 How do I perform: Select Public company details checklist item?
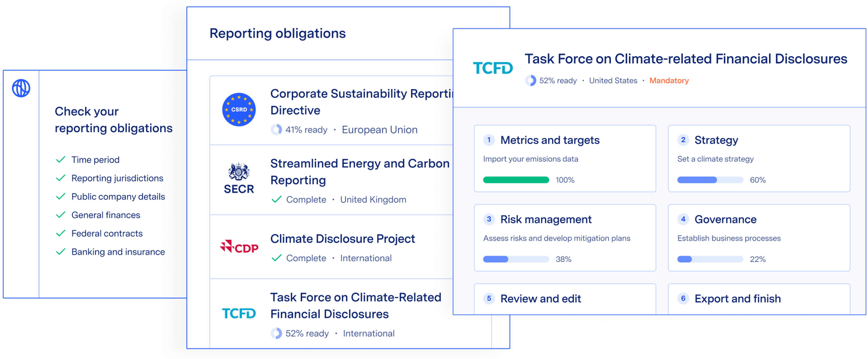click(x=118, y=196)
